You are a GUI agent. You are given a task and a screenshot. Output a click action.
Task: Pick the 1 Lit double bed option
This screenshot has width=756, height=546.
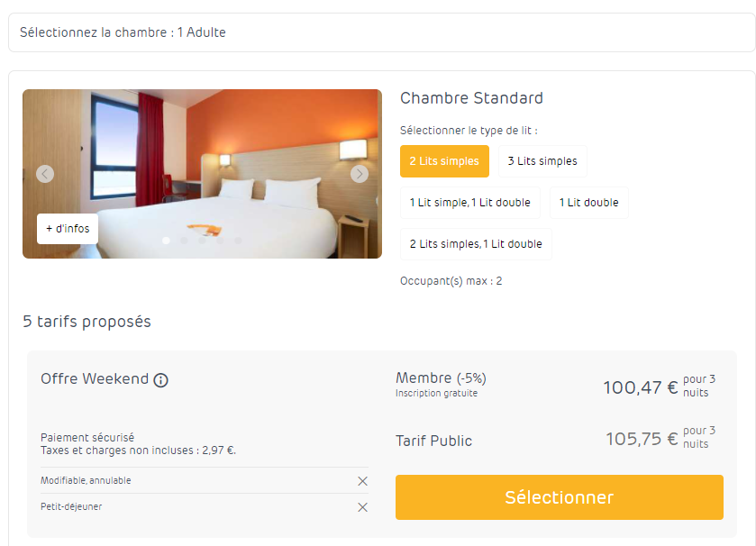pyautogui.click(x=589, y=203)
